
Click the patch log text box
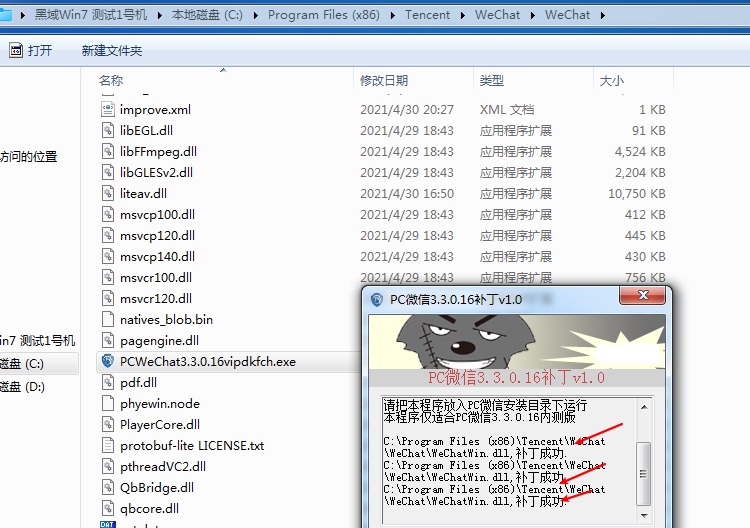(x=509, y=460)
